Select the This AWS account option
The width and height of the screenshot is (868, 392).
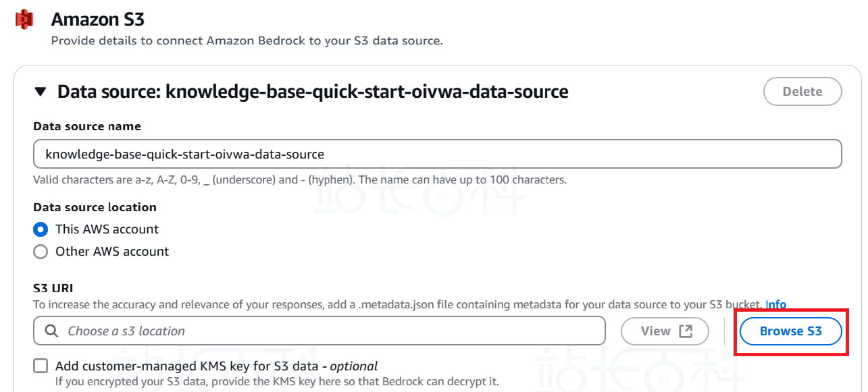pyautogui.click(x=41, y=229)
